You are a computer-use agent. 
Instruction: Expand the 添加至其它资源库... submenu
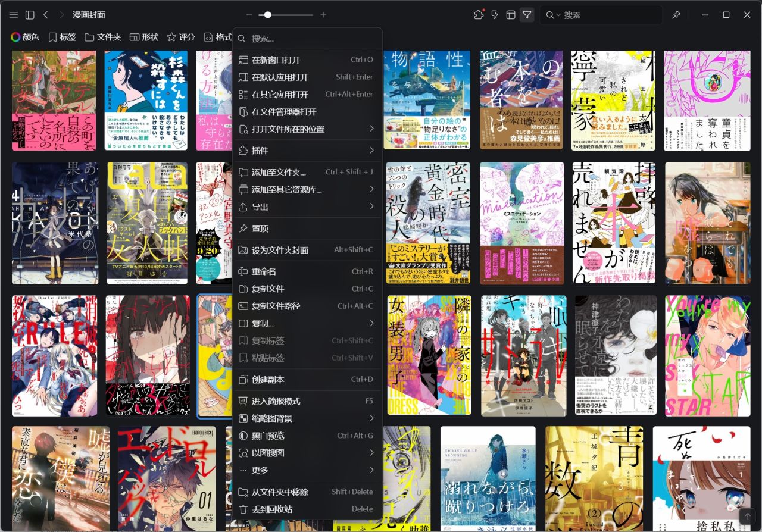tap(307, 189)
